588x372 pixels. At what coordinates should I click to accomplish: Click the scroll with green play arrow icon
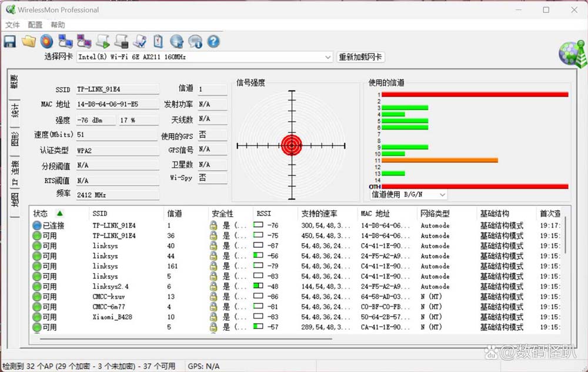point(103,41)
